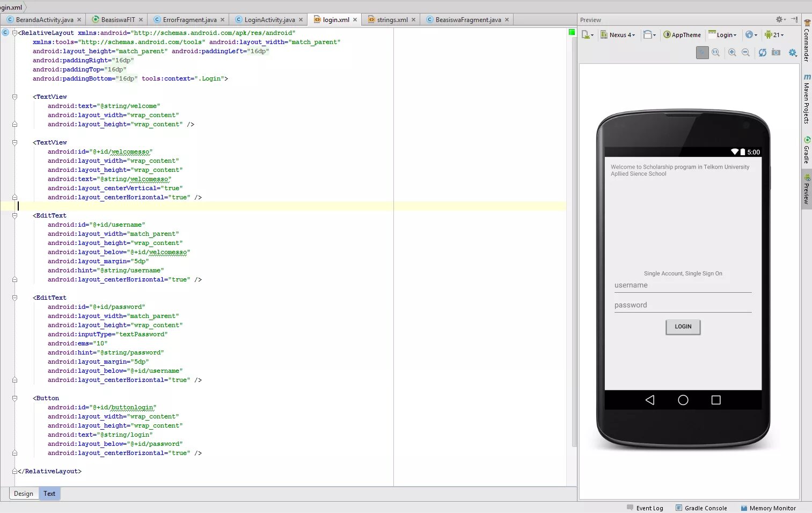Open the Login activity association dropdown
812x513 pixels.
tap(723, 35)
